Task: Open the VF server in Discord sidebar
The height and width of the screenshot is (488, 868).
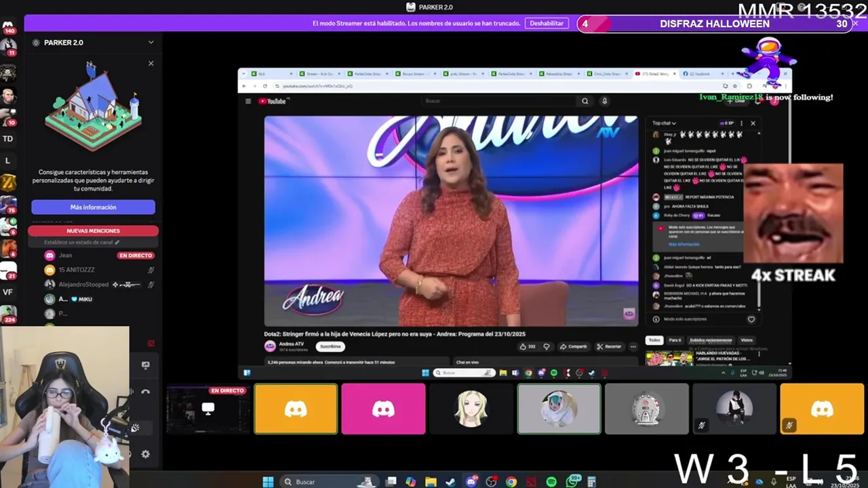Action: click(x=8, y=292)
